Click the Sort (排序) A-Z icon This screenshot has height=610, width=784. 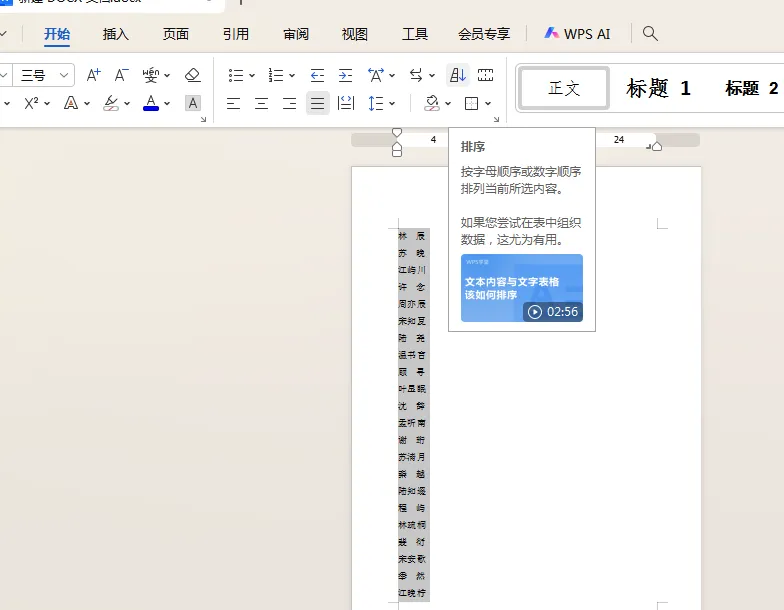(458, 76)
